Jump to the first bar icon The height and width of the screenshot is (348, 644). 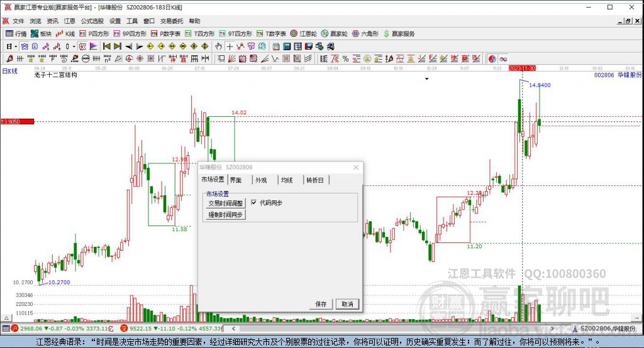[107, 46]
